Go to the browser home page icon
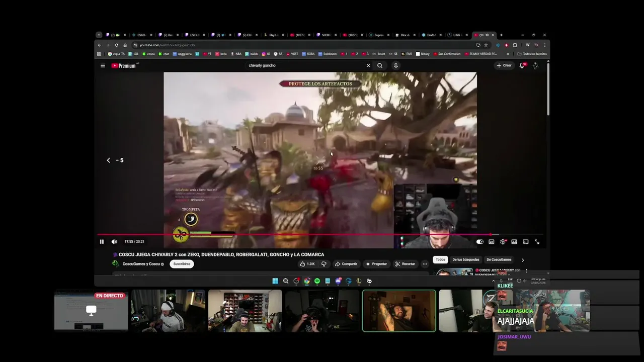This screenshot has width=644, height=362. 125,45
